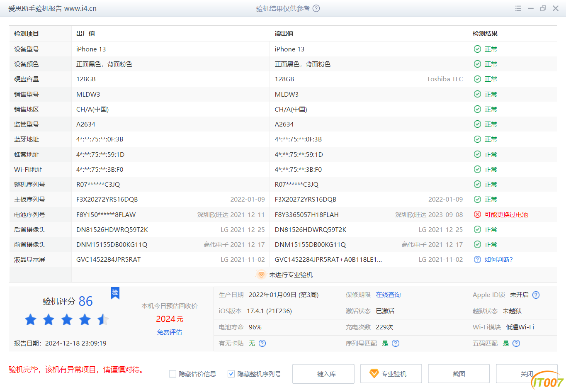The image size is (566, 392).
Task: Open the 免费评估 link
Action: pyautogui.click(x=170, y=332)
